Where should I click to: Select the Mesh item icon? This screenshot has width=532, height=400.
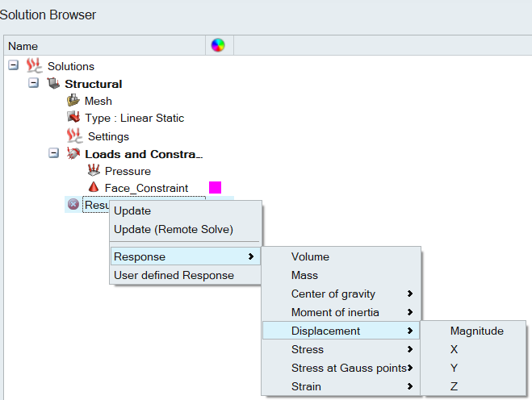[x=73, y=100]
